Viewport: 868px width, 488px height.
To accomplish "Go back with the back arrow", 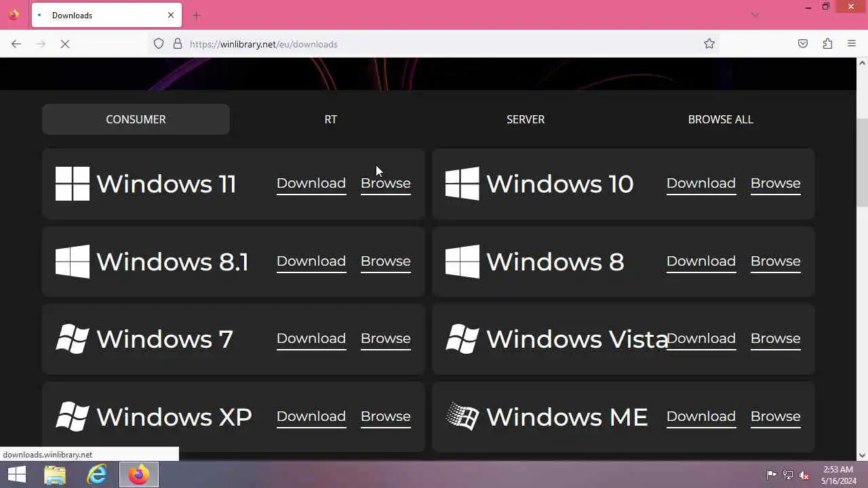I will [16, 44].
